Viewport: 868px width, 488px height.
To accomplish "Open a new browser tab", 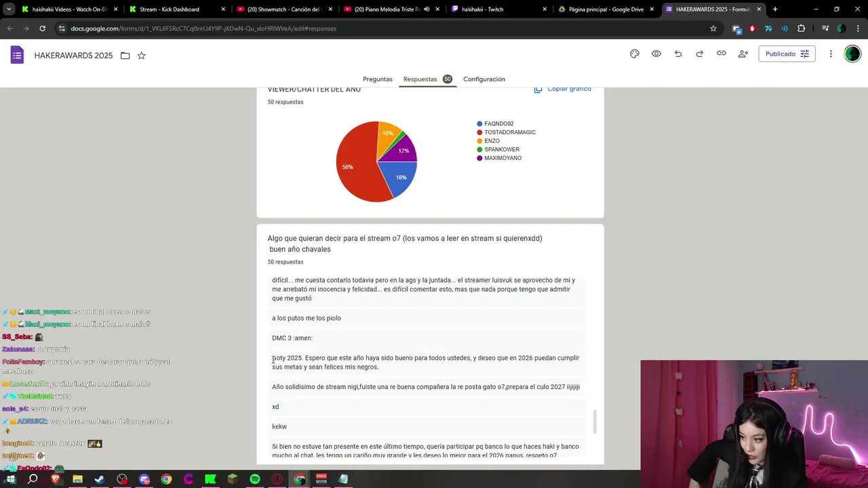I will pos(775,9).
